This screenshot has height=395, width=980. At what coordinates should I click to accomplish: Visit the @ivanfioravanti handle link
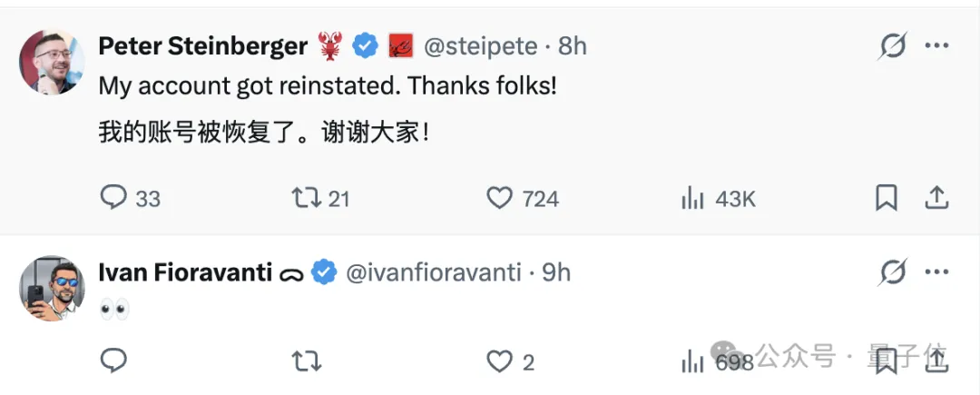point(434,272)
